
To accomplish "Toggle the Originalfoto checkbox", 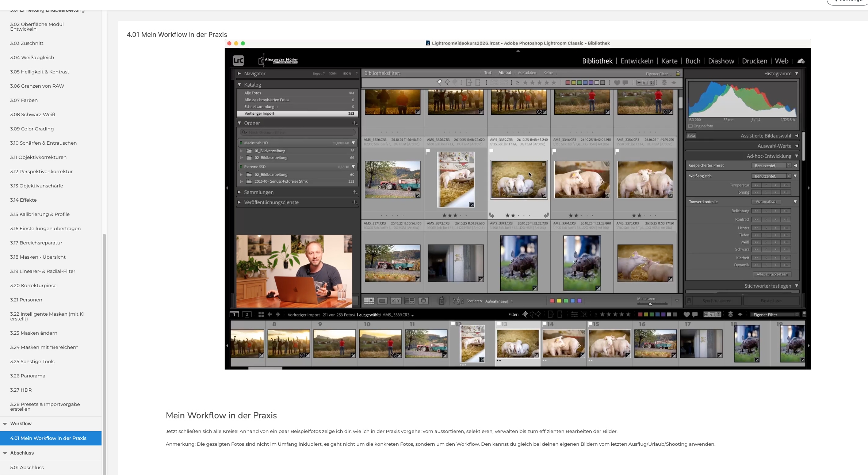I will (x=691, y=126).
